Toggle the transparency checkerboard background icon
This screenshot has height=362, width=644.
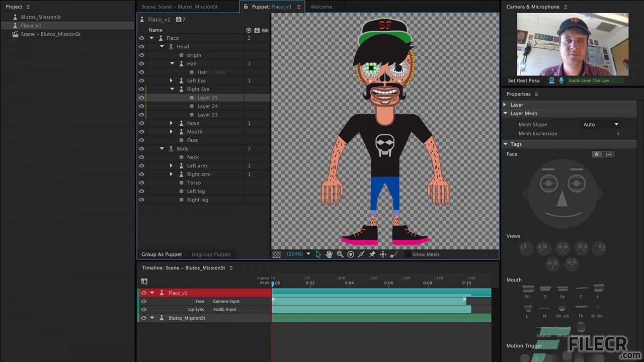coord(276,254)
